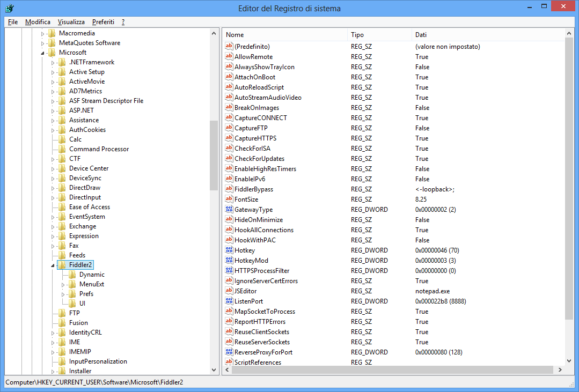Click the DWORD icon beside GatewayType
Viewport: 579px width, 392px height.
click(229, 209)
